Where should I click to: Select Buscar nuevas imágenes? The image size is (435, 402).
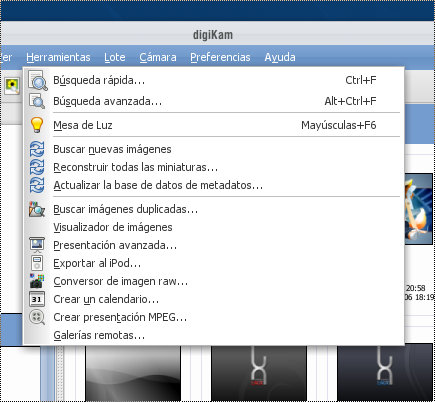[213, 149]
